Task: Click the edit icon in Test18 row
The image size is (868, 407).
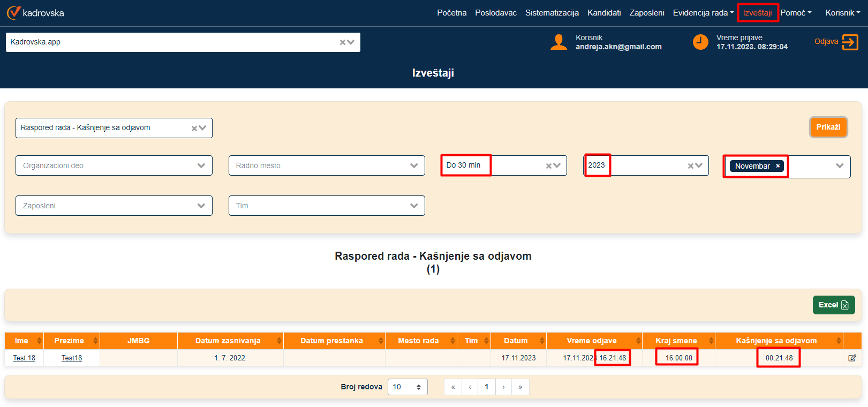Action: pyautogui.click(x=852, y=358)
